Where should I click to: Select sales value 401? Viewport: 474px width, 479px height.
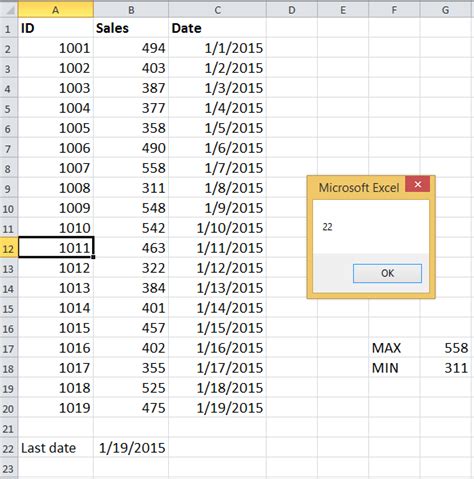[131, 308]
